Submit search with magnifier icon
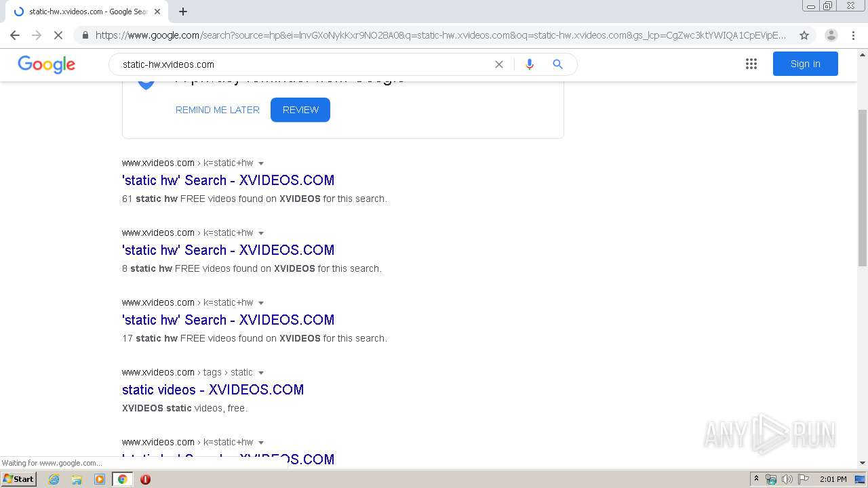This screenshot has height=488, width=868. coord(557,64)
